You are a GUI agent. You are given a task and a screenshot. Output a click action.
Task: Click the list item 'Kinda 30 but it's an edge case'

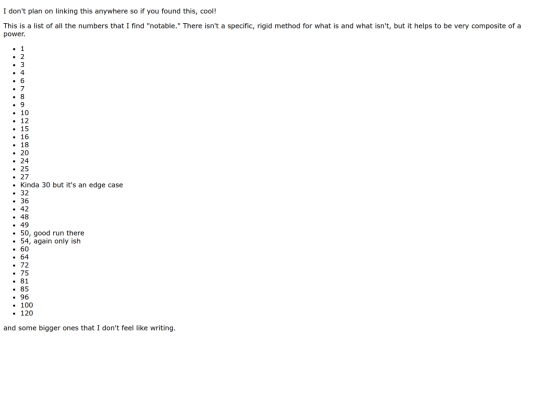click(x=71, y=185)
